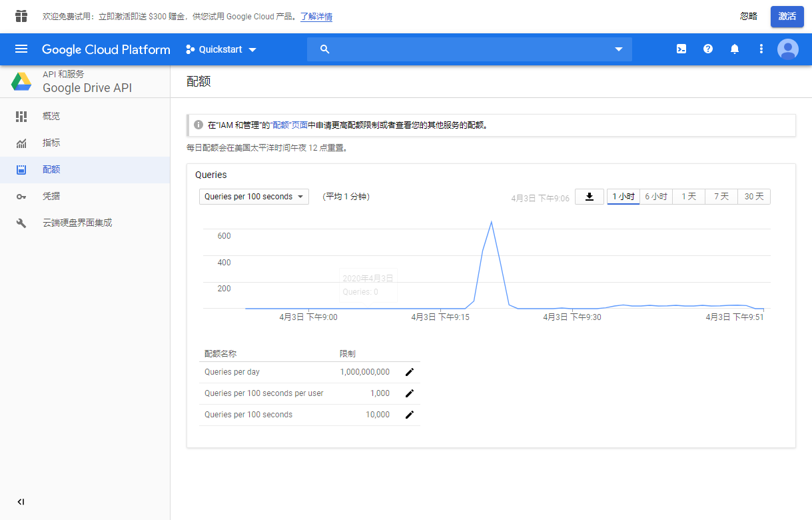Viewport: 812px width, 520px height.
Task: Click the 指标 metrics chart icon
Action: [x=21, y=143]
